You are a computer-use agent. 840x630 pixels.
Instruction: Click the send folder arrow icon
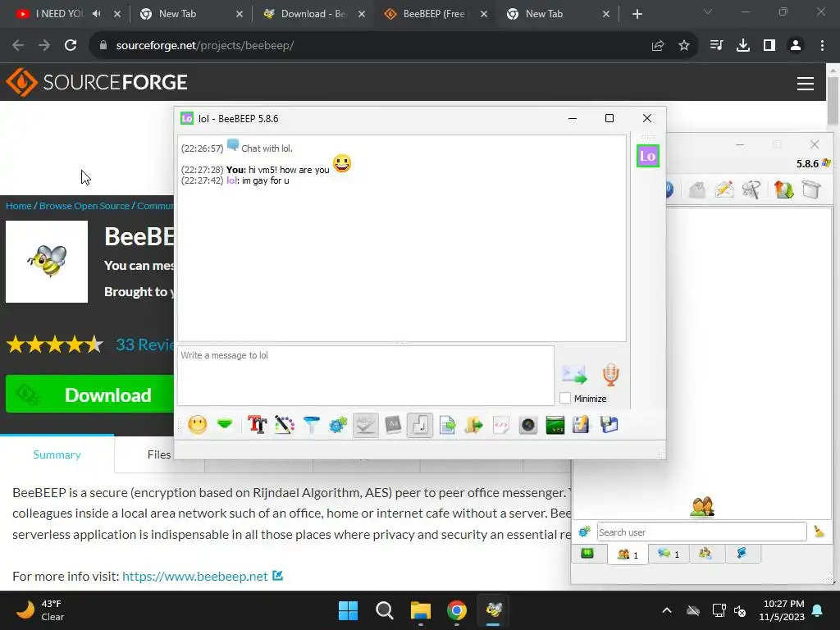(474, 426)
